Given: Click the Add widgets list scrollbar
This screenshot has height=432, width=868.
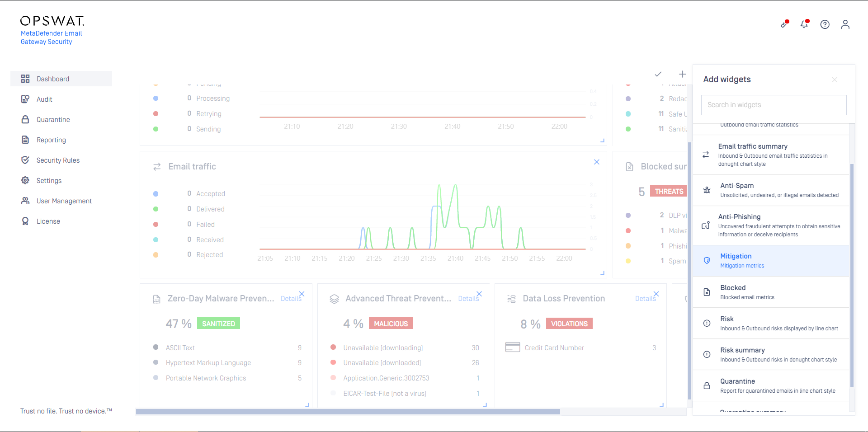Looking at the screenshot, I should pos(852,276).
